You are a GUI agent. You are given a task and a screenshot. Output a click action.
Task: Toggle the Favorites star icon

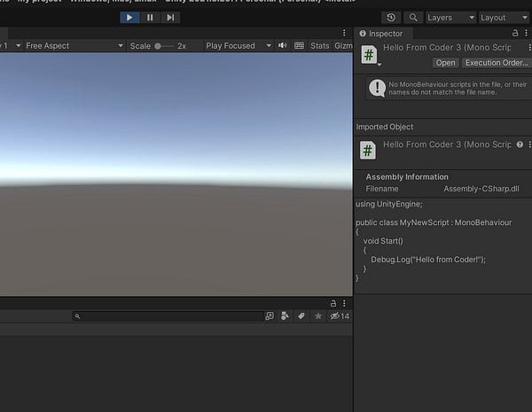click(x=318, y=316)
